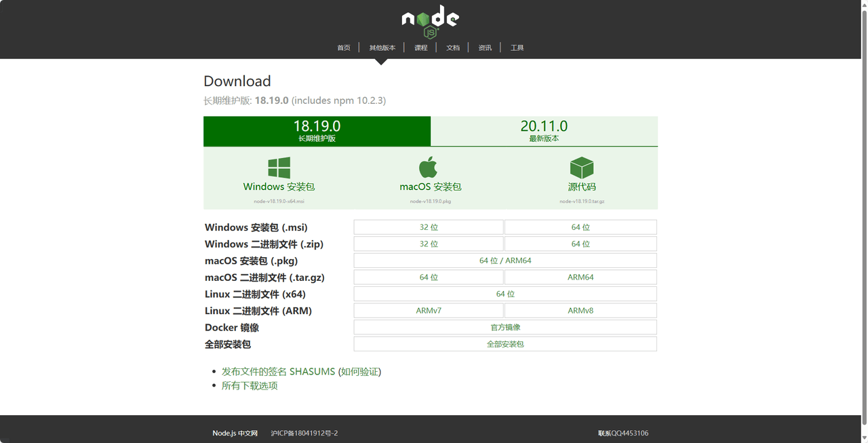Click the Node.js logo at top
The width and height of the screenshot is (868, 443).
coord(430,21)
